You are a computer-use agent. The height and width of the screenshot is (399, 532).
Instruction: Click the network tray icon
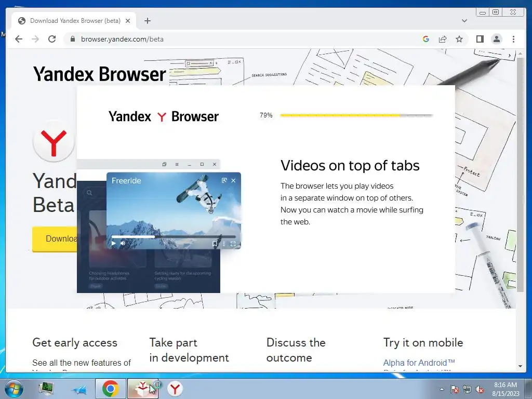(467, 389)
